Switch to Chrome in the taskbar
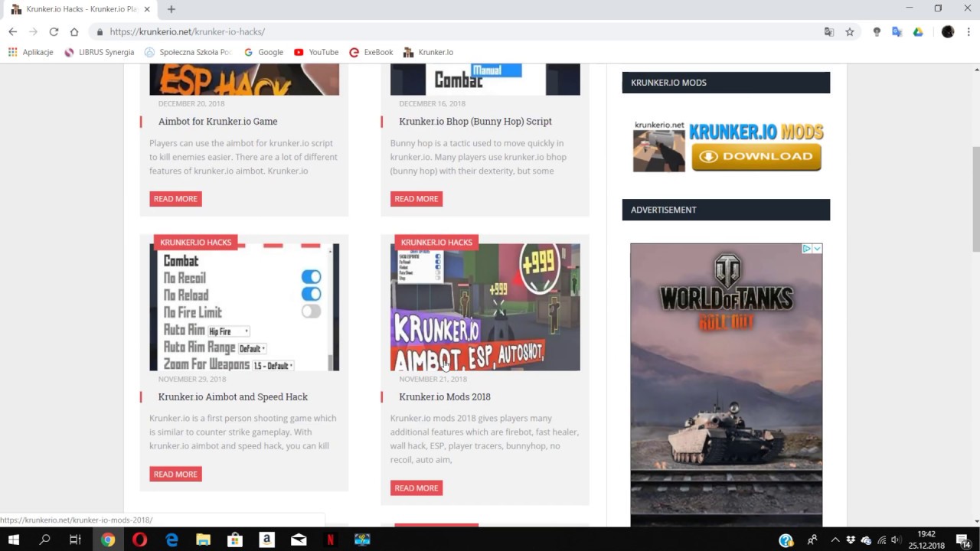980x551 pixels. [108, 540]
